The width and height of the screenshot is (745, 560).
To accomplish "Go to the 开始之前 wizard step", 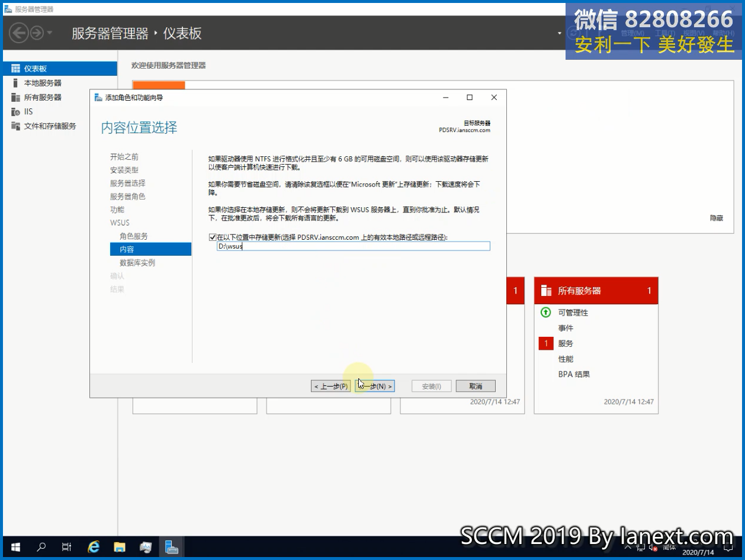I will 124,157.
